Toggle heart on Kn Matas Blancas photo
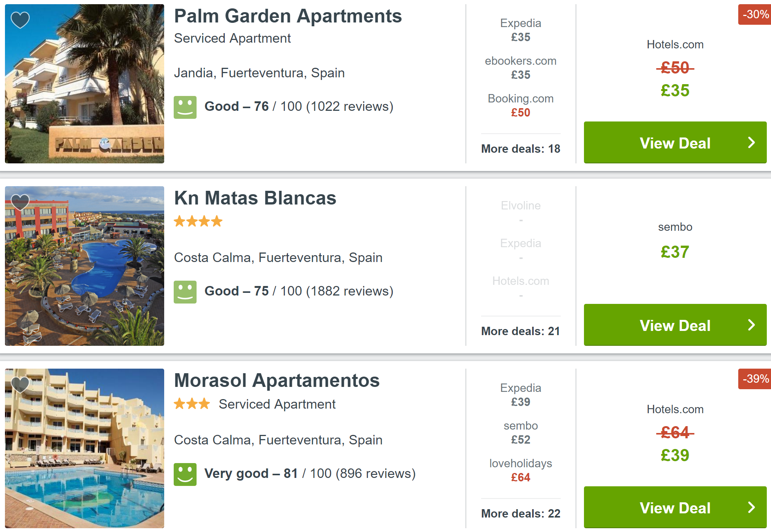 coord(20,202)
